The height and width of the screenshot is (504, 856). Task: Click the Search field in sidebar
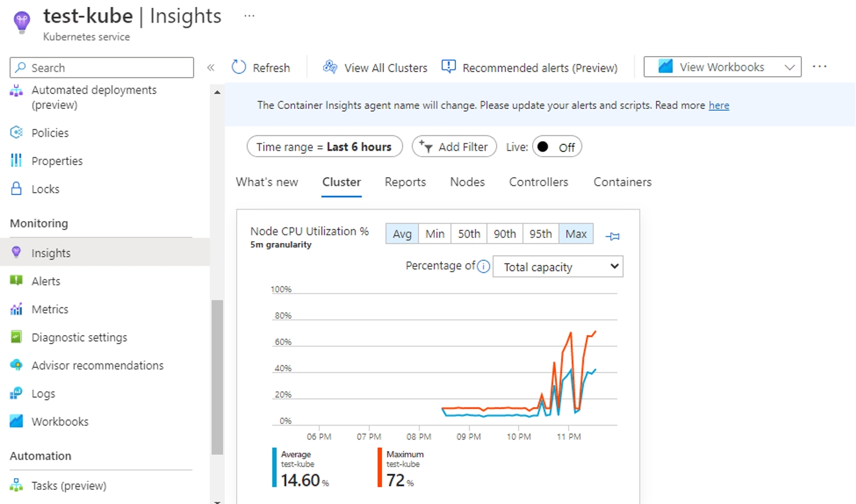102,68
